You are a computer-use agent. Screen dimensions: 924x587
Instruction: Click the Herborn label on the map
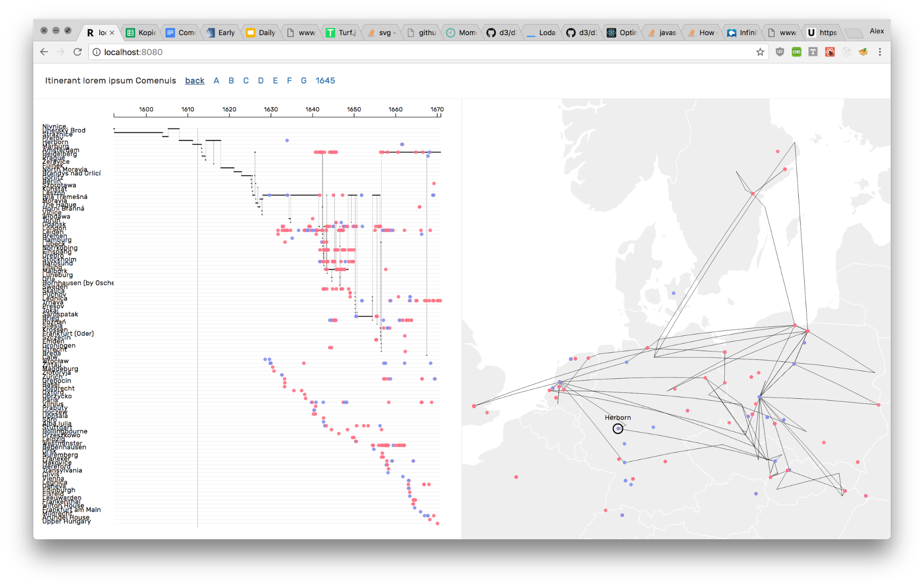tap(618, 417)
